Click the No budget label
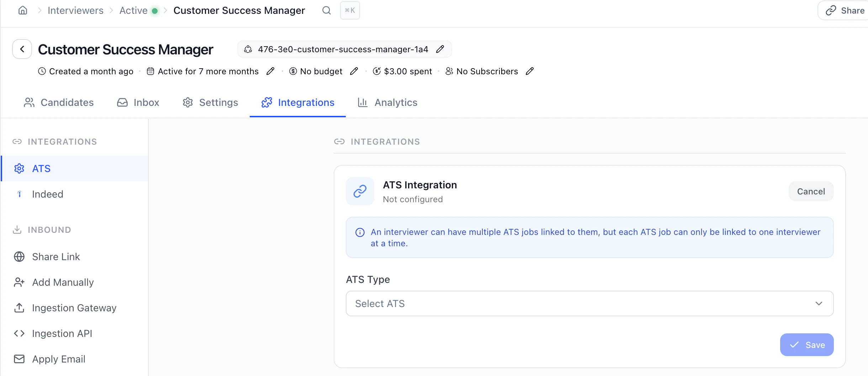The image size is (868, 376). pos(321,71)
